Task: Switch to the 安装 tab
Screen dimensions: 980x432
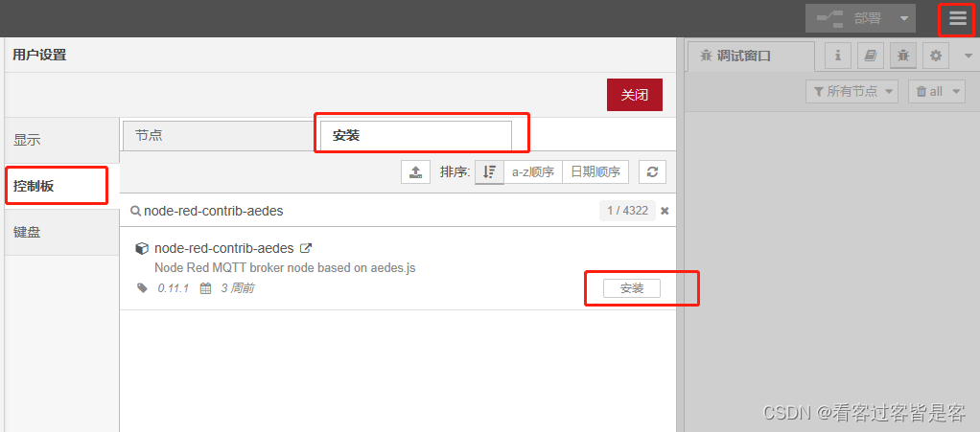Action: tap(415, 135)
